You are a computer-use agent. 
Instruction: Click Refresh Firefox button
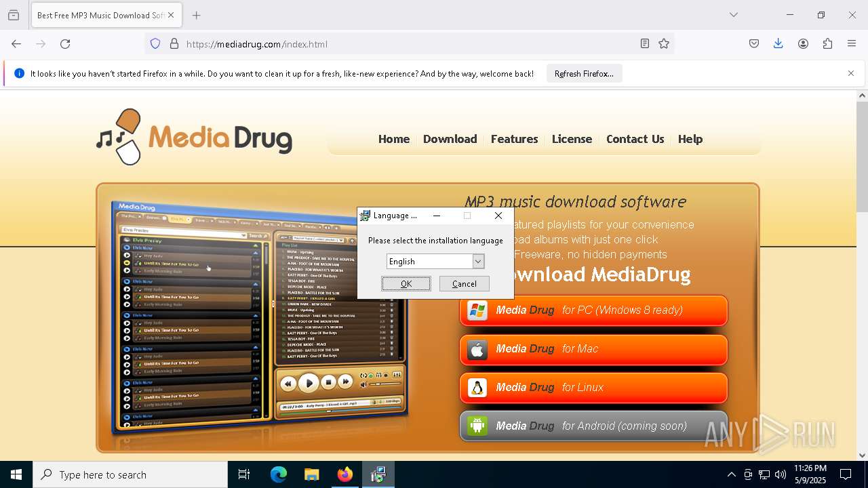584,74
